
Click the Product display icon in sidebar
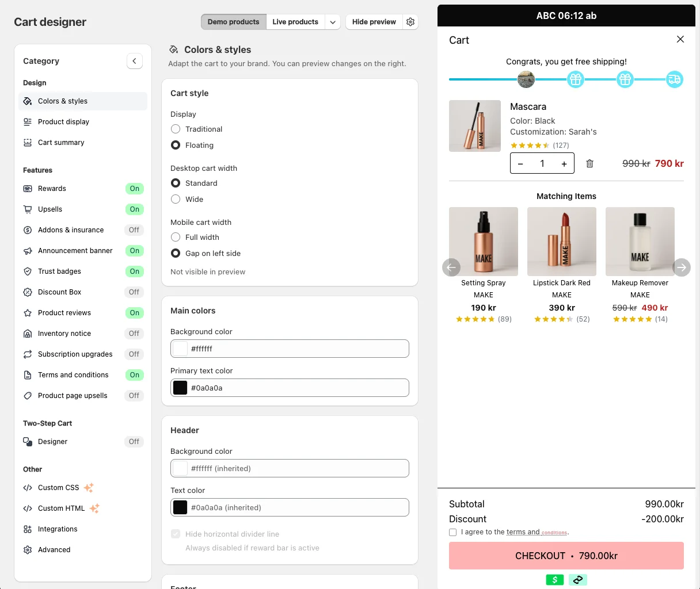tap(28, 122)
